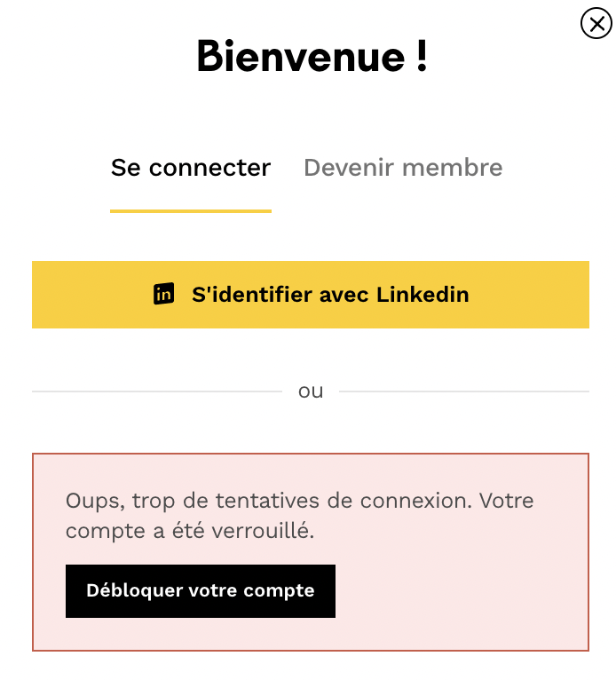Click the horizontal divider left of "ou"
The image size is (616, 680).
156,391
